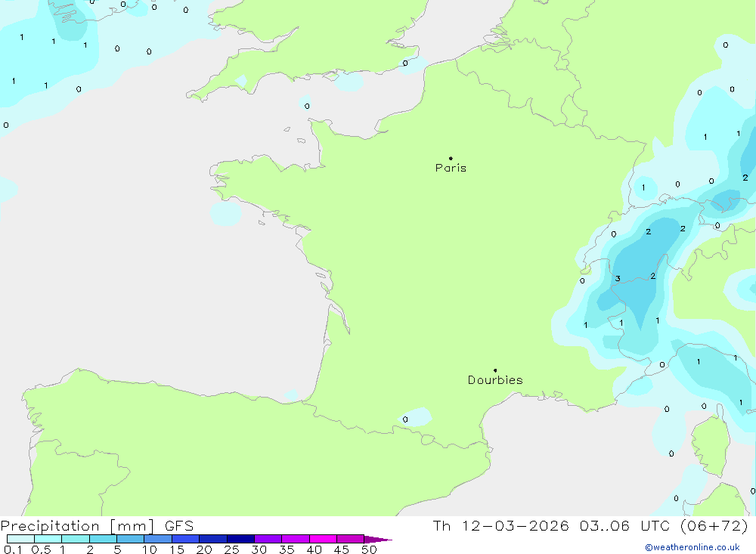Open the weatheronline.co.uk copyright link
This screenshot has width=756, height=554.
(692, 547)
